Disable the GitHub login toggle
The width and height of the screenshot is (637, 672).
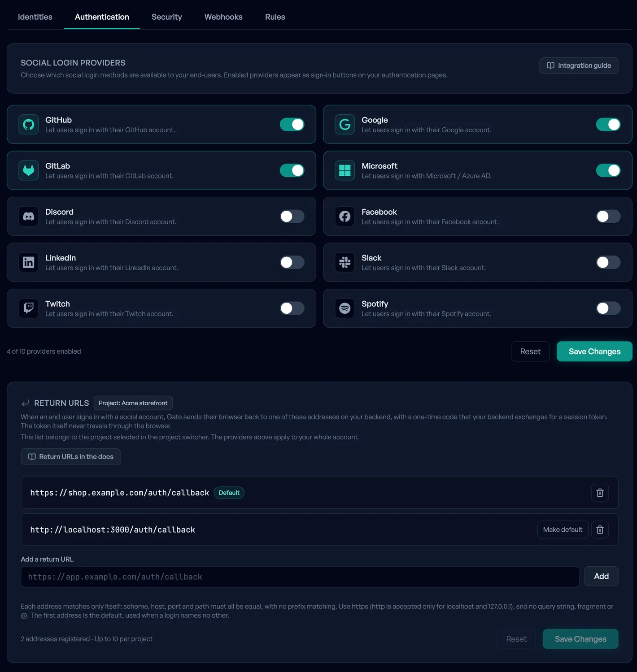pos(292,125)
